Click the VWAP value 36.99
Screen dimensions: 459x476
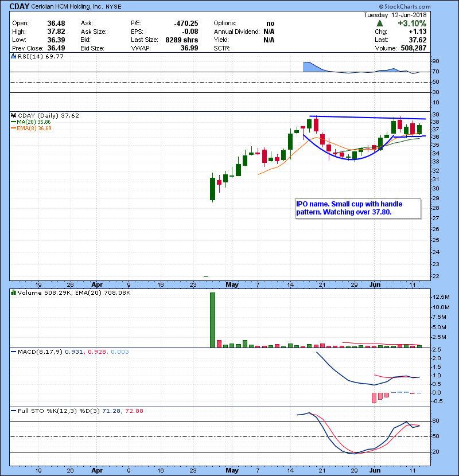[x=189, y=48]
